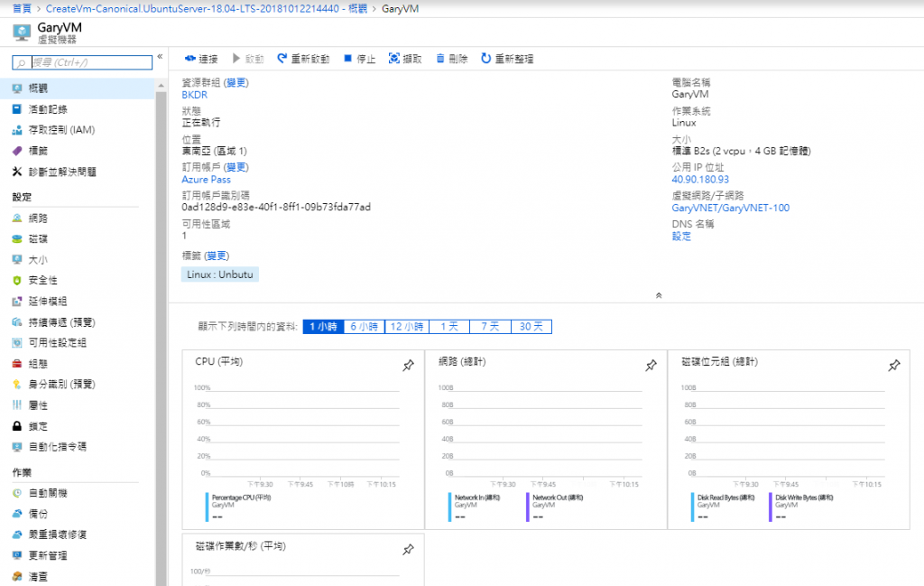924x586 pixels.
Task: Open 網路 settings in the sidebar
Action: [77, 219]
